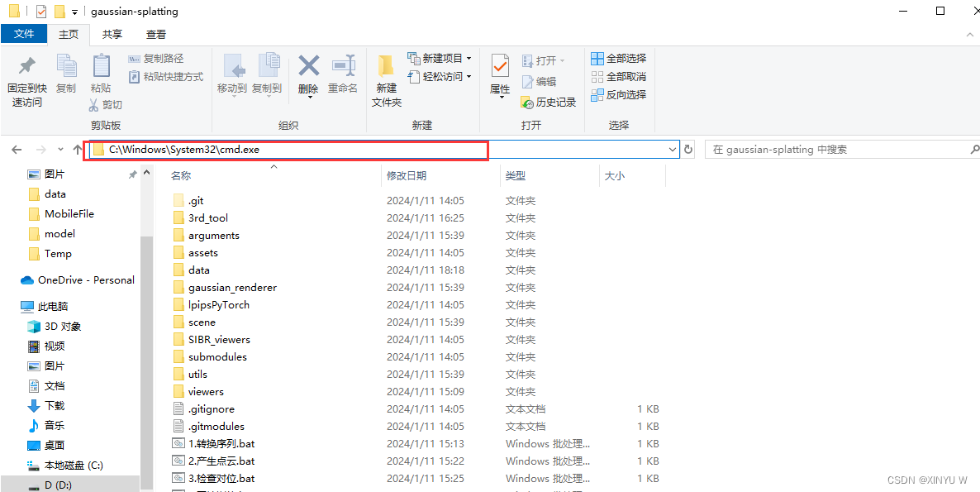Open the 轻松访问 dropdown
980x492 pixels.
pos(440,76)
